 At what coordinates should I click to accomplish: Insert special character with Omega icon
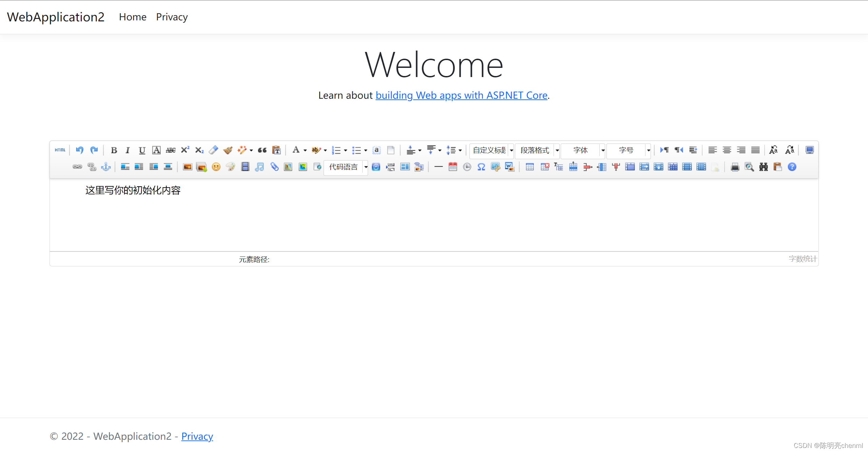tap(481, 167)
